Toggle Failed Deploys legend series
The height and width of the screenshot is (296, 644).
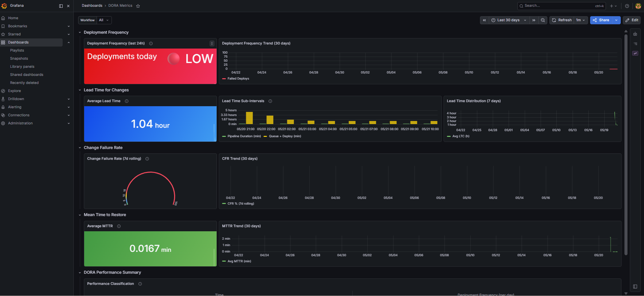pos(236,79)
